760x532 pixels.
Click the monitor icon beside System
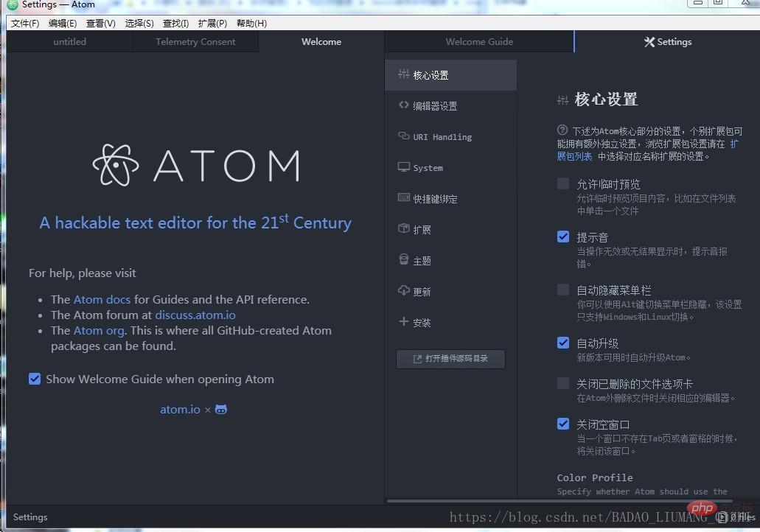point(403,167)
